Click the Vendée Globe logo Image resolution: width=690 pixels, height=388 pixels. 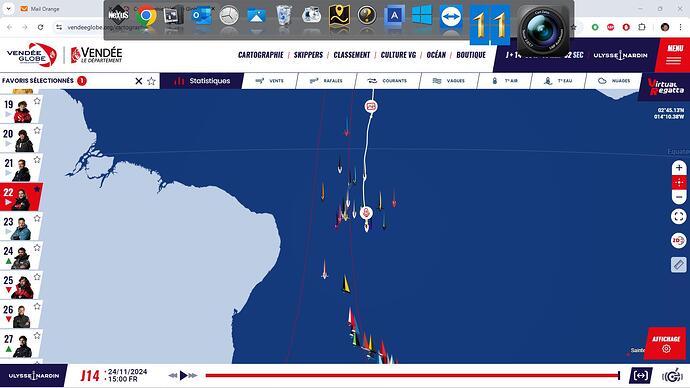point(32,55)
